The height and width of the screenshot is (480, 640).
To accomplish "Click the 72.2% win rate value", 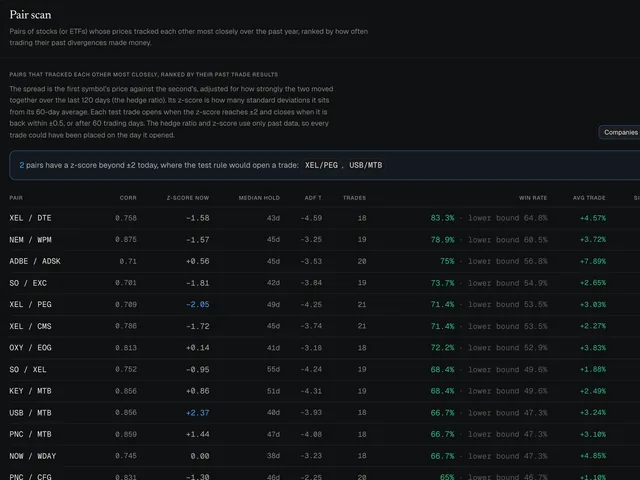I will click(442, 348).
